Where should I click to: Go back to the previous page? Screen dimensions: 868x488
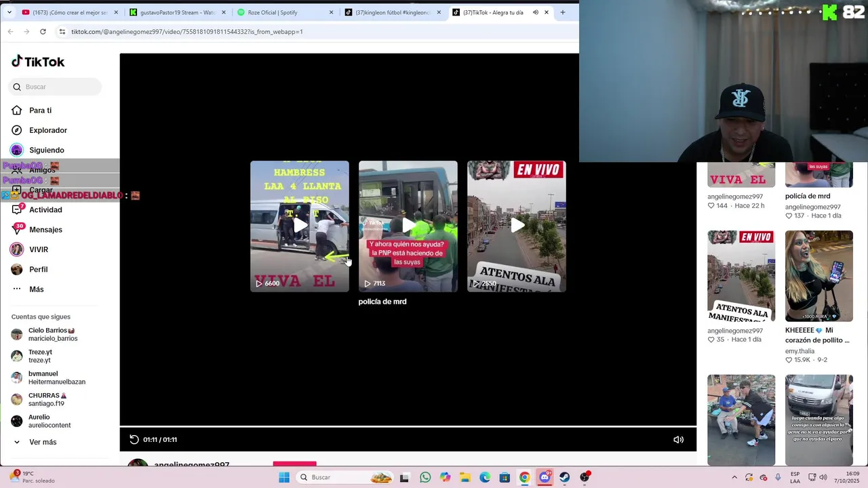pyautogui.click(x=10, y=31)
